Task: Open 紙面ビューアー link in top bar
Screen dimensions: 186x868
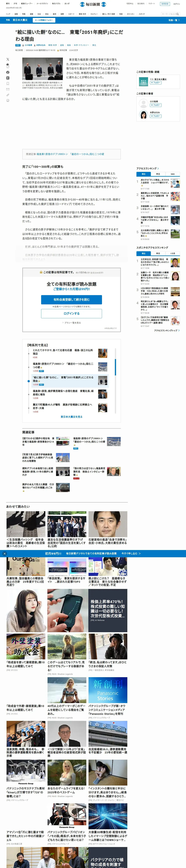Action: 27,4
